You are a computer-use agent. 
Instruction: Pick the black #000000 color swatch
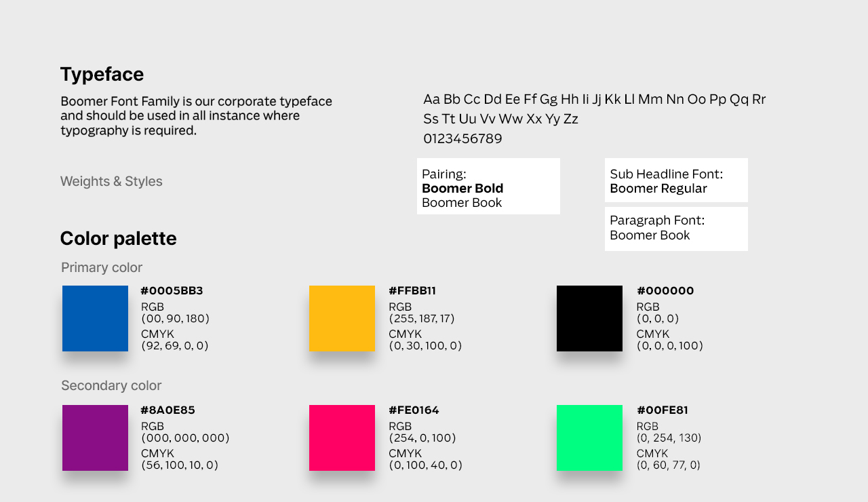pos(589,318)
